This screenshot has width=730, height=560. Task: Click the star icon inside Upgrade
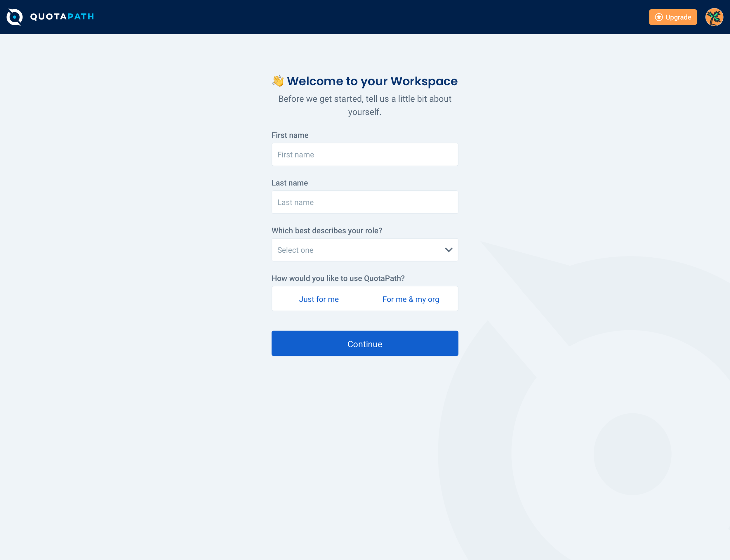tap(658, 17)
